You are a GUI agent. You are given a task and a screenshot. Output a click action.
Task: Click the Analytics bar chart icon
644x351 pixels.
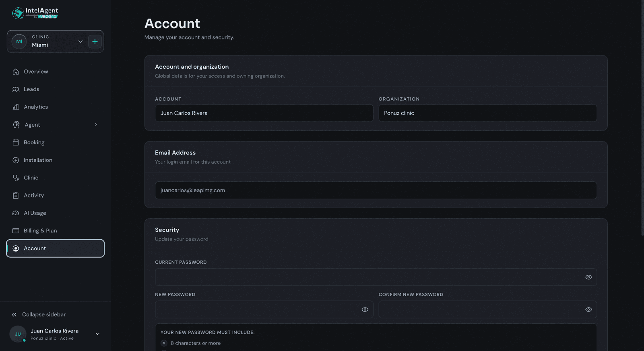coord(16,107)
